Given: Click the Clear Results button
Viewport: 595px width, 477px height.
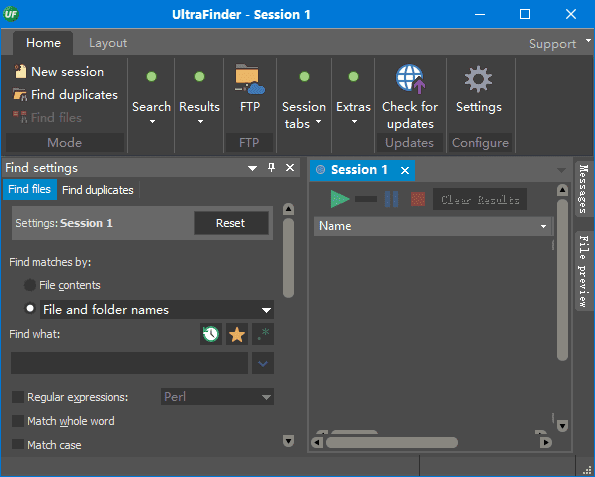Looking at the screenshot, I should tap(480, 199).
